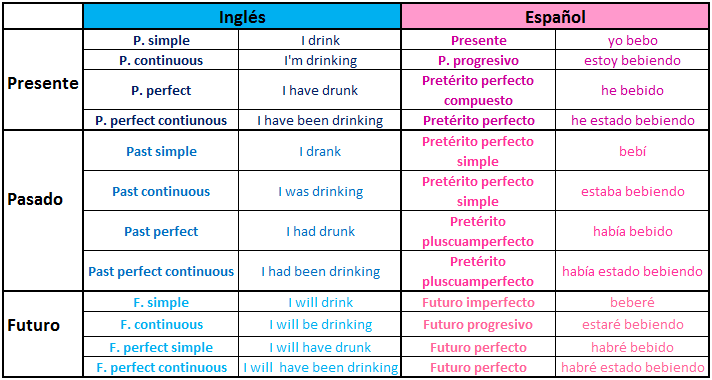Screen dimensions: 712x380
Task: Click the "bebí" cell
Action: tap(632, 151)
